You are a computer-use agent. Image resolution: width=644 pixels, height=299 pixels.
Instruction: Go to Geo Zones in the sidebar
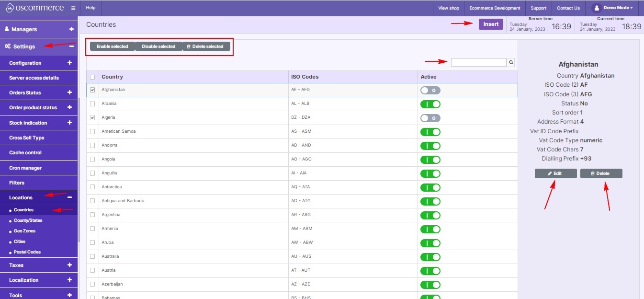point(24,231)
